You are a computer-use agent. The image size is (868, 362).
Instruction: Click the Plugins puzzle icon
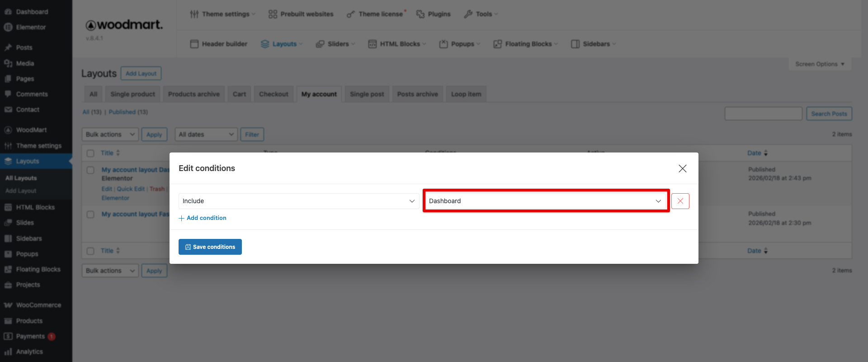pos(420,14)
